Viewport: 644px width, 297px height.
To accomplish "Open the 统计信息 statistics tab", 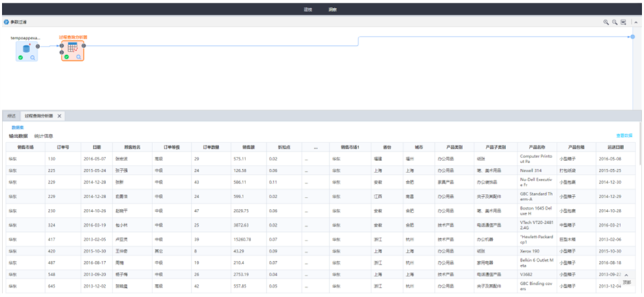I will pyautogui.click(x=44, y=135).
